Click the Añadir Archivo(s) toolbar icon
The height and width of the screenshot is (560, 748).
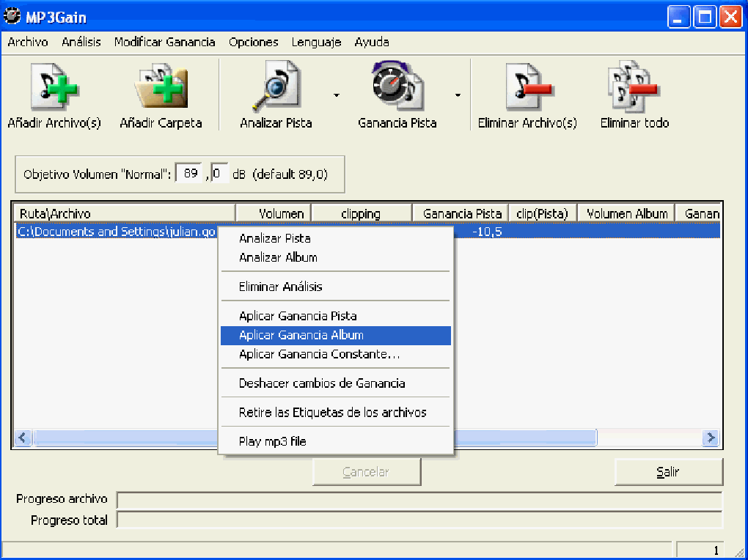click(x=54, y=88)
